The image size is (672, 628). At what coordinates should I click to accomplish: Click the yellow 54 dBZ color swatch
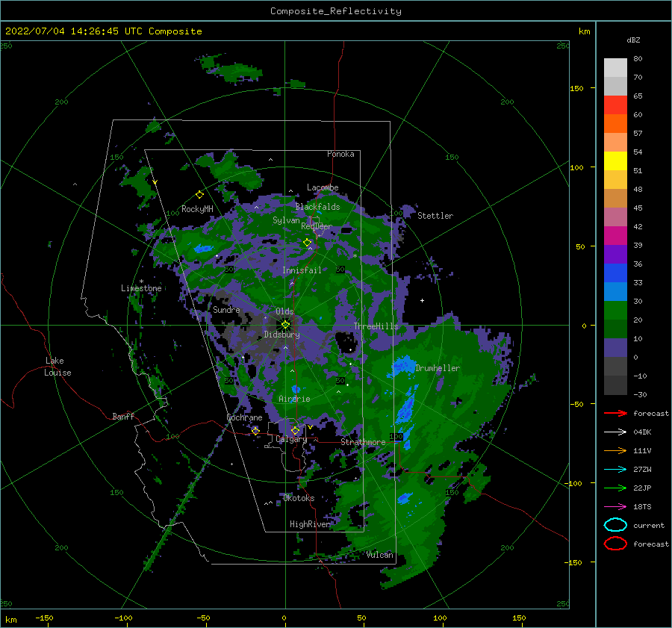[x=615, y=161]
